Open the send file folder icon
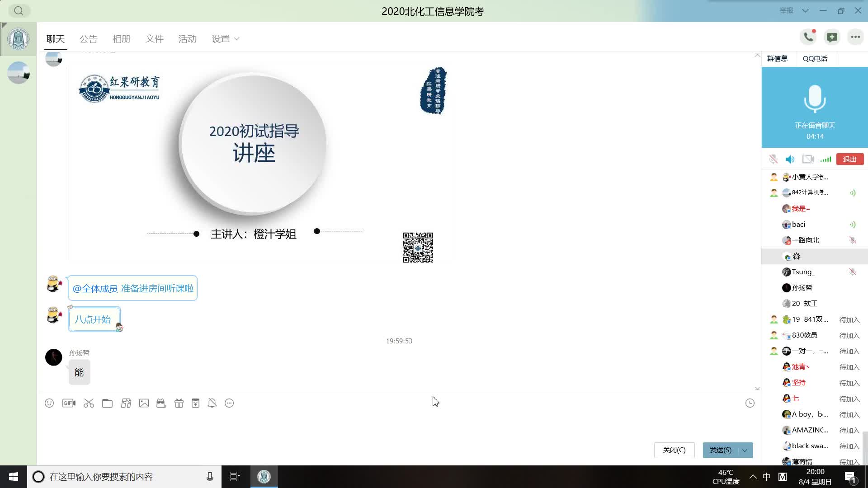 [107, 403]
